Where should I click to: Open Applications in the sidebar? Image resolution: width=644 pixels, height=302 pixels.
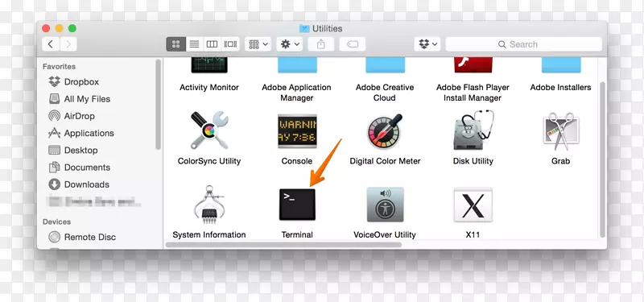(x=81, y=133)
